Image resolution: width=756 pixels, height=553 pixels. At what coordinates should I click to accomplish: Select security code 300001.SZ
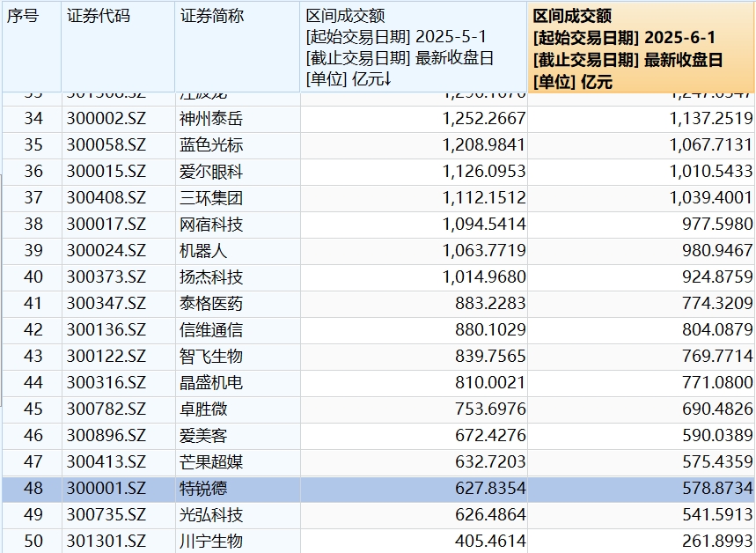pos(106,489)
